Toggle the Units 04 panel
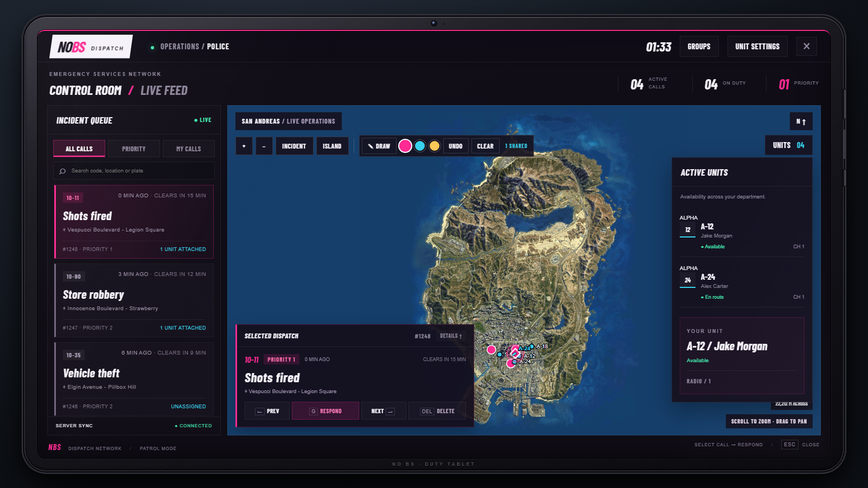The width and height of the screenshot is (868, 488). click(789, 145)
